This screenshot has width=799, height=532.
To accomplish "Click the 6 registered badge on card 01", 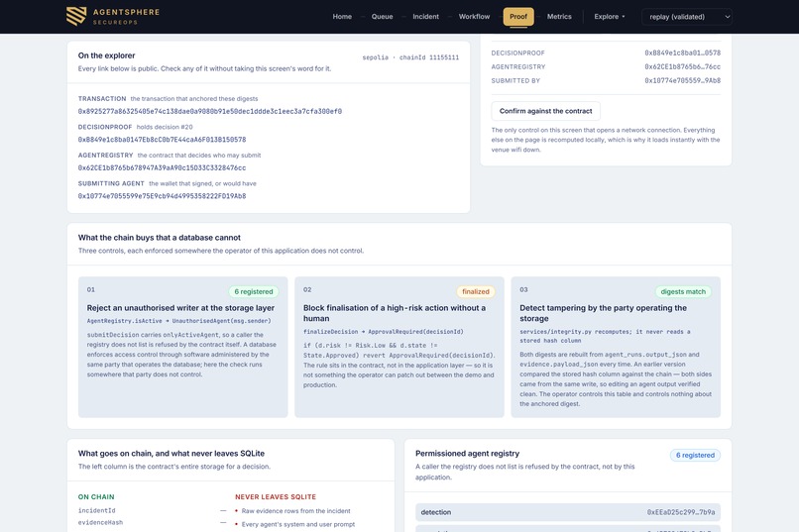I will tap(253, 291).
